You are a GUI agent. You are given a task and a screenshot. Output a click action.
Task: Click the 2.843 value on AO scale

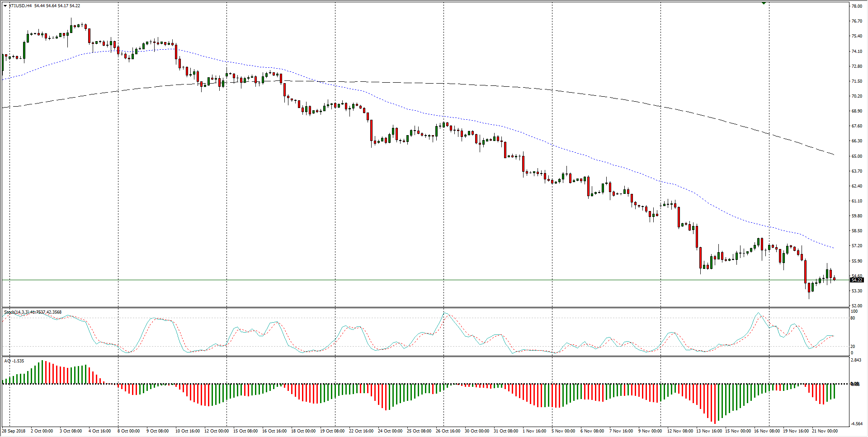pyautogui.click(x=856, y=361)
